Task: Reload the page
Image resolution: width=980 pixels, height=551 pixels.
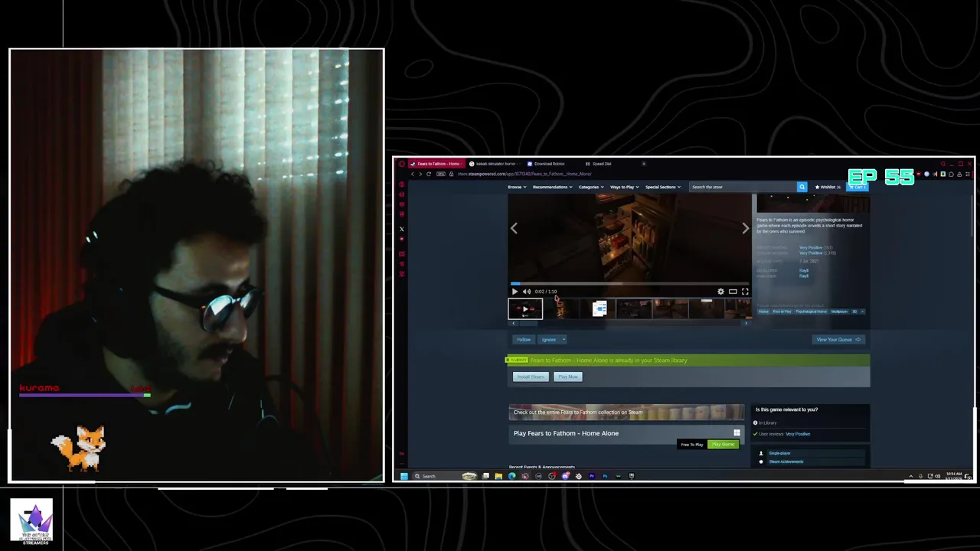Action: (x=429, y=174)
